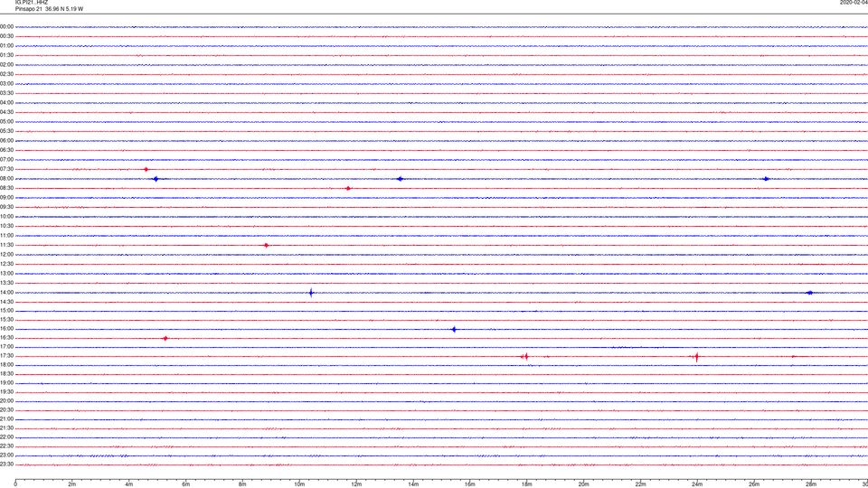868x488 pixels.
Task: Click the 18m axis tick label
Action: (527, 484)
